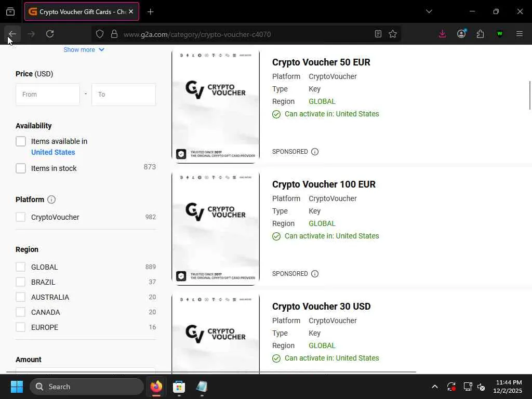Show hidden system tray icons
532x399 pixels.
435,387
